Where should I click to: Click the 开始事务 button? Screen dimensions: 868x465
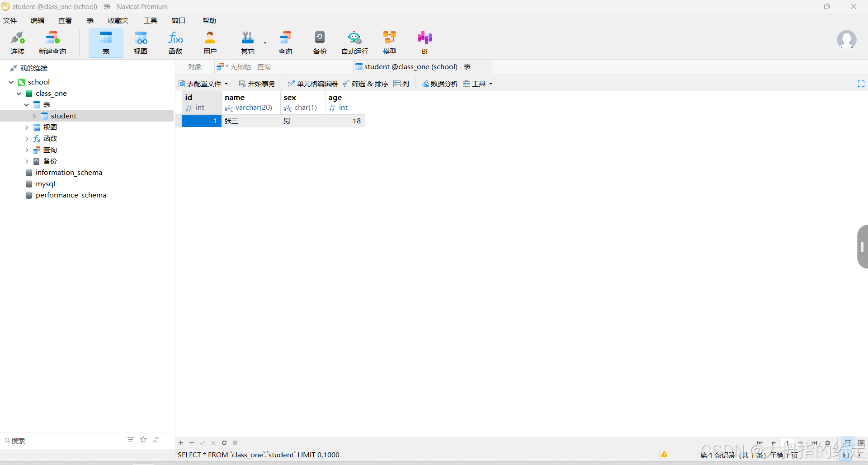(x=257, y=84)
